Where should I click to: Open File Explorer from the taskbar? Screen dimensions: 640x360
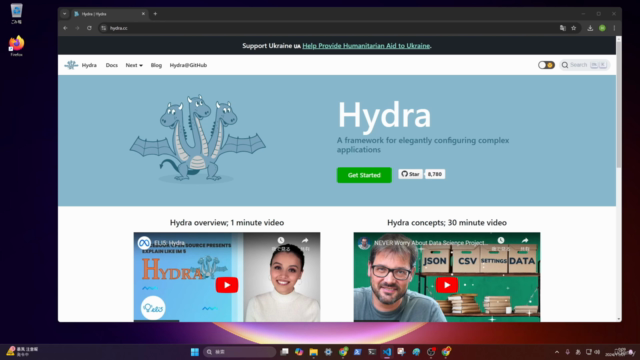point(313,351)
